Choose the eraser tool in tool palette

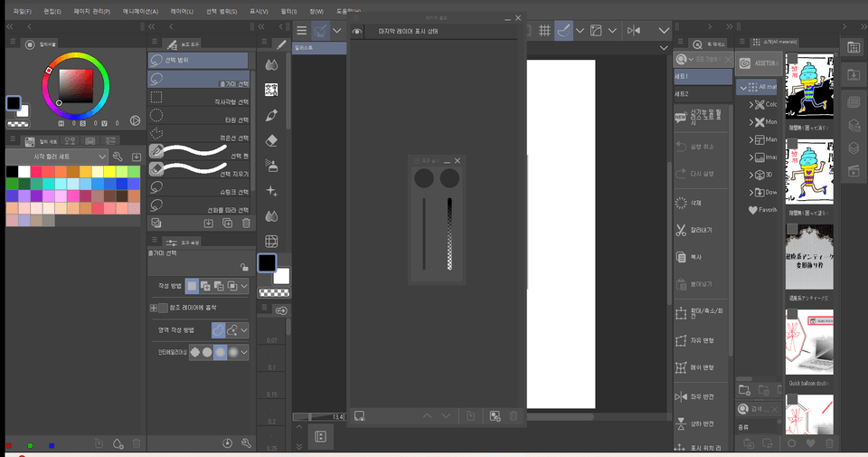click(x=271, y=140)
